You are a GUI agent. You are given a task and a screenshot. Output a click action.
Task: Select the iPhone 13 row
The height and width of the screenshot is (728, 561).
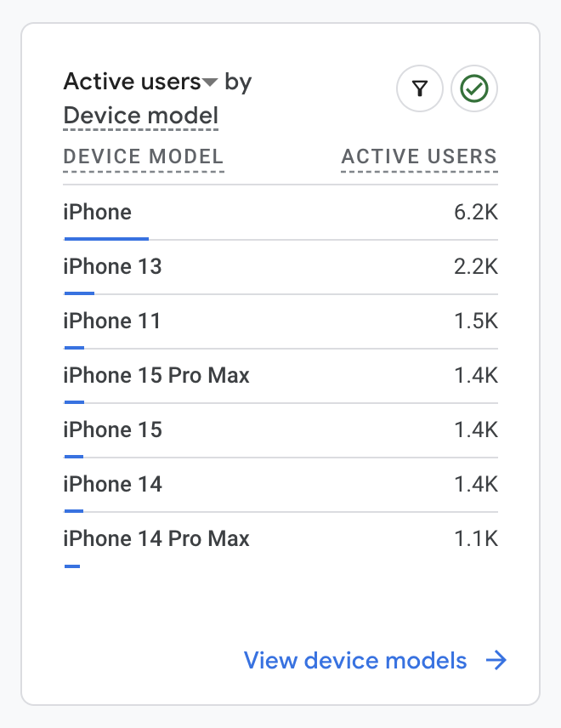click(112, 266)
